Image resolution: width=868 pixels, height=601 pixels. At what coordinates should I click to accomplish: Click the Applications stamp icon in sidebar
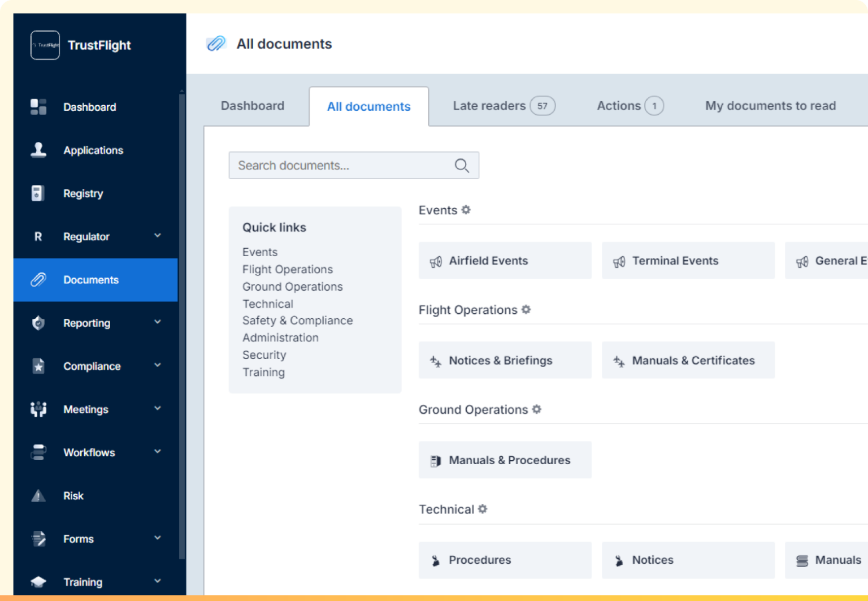(38, 149)
